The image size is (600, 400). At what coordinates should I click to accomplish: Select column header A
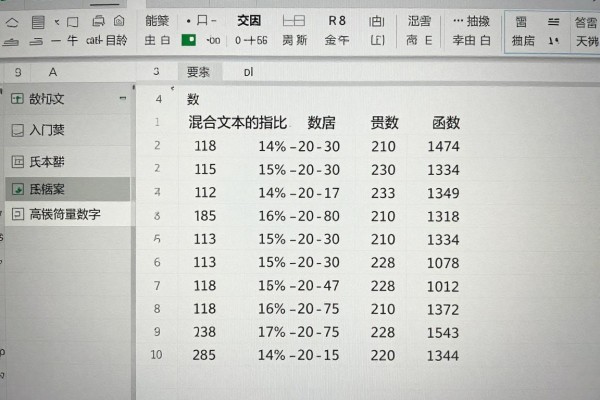click(53, 72)
